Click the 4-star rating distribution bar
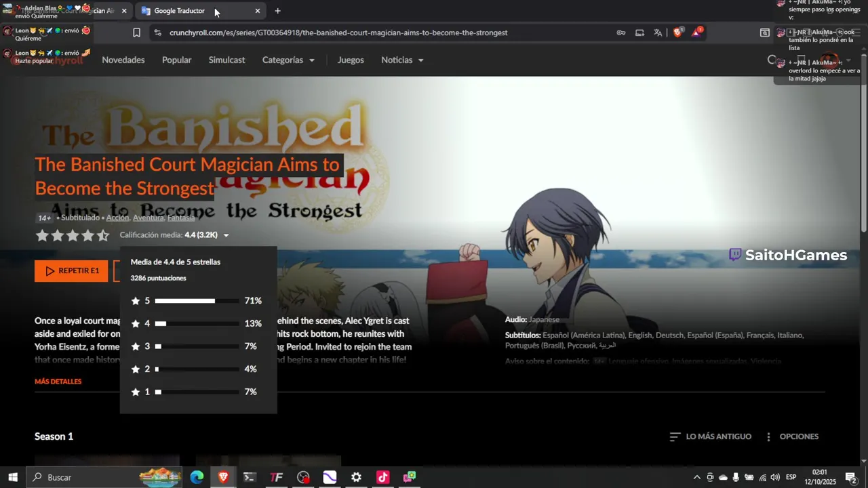The height and width of the screenshot is (488, 868). [x=197, y=323]
